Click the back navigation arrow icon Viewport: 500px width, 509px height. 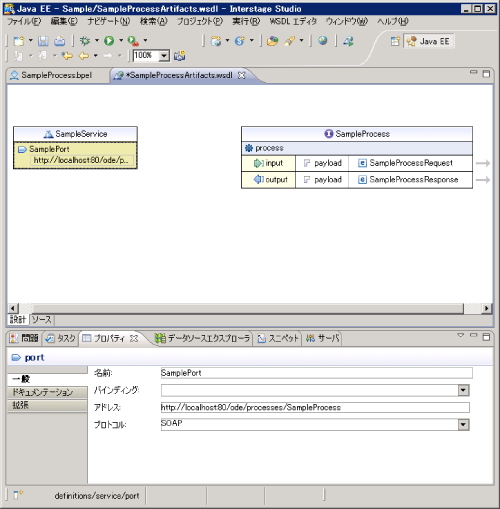pyautogui.click(x=83, y=56)
